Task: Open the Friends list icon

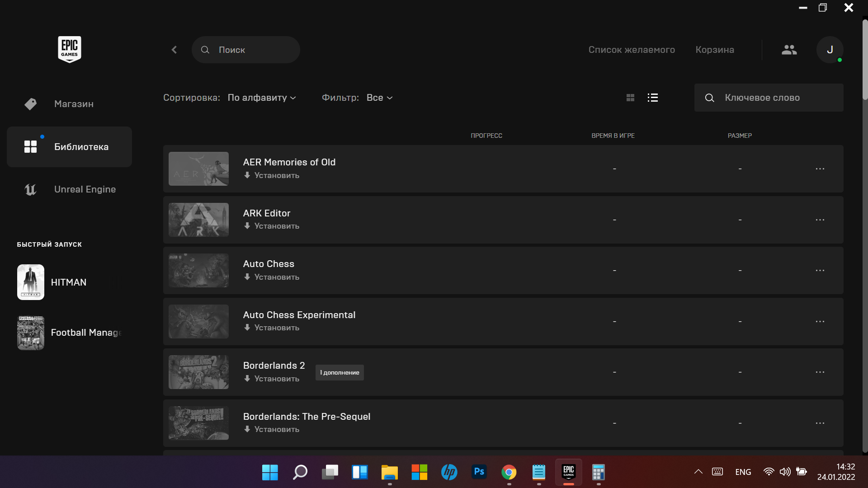Action: coord(789,50)
